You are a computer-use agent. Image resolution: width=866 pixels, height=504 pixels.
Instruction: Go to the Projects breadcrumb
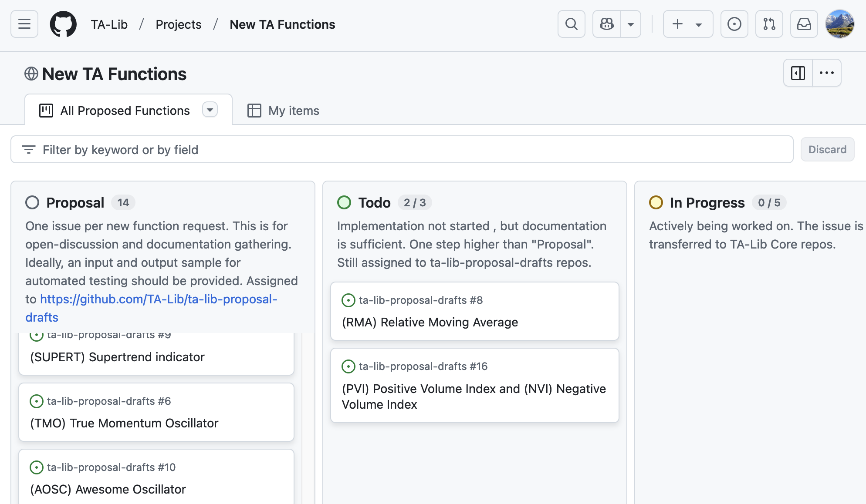coord(178,24)
